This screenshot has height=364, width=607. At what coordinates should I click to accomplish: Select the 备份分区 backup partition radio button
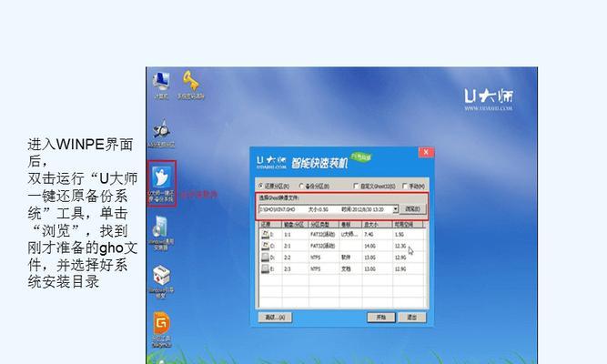click(301, 187)
